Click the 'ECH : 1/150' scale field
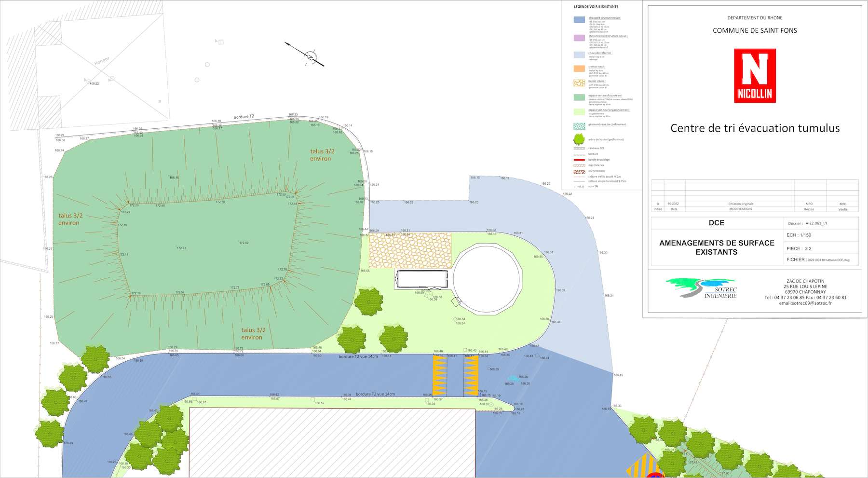868x478 pixels. pos(799,235)
